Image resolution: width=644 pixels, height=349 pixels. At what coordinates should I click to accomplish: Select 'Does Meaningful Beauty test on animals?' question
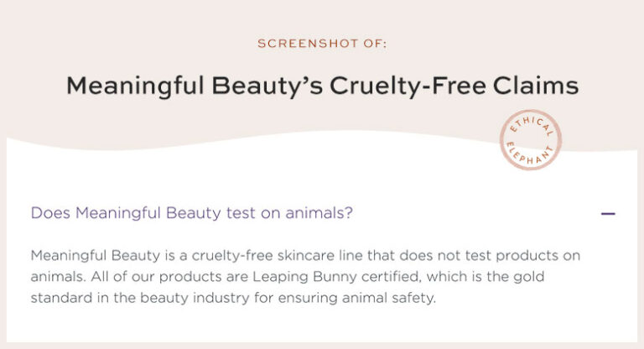pos(192,213)
